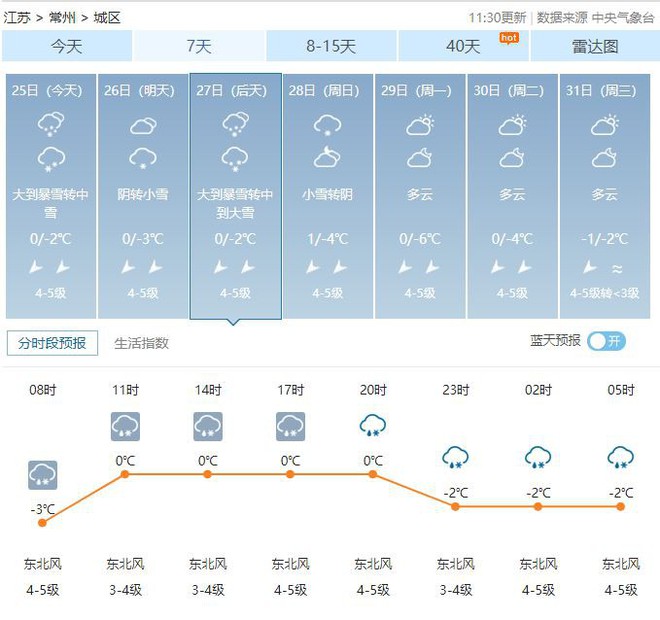Click 30日 daytime partly sunny icon
The image size is (660, 620).
(x=512, y=125)
